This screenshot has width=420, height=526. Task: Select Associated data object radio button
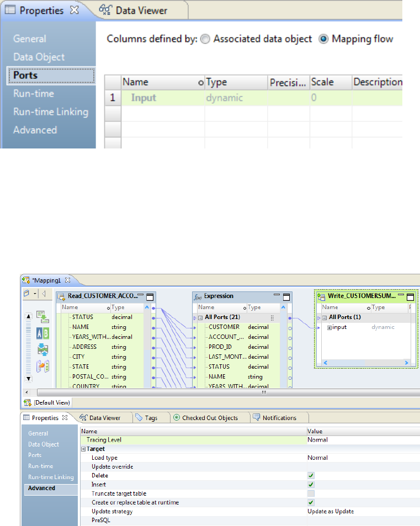pyautogui.click(x=205, y=39)
